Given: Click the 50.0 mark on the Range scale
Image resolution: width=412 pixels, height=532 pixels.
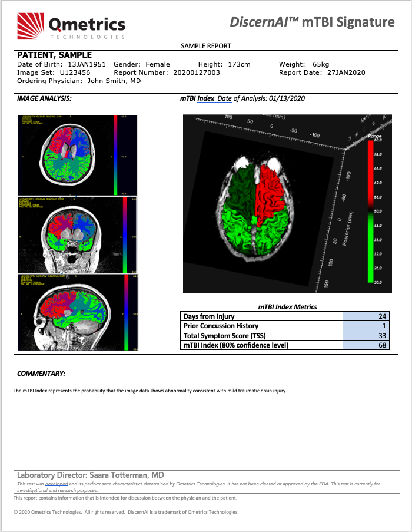Looking at the screenshot, I should tap(378, 211).
